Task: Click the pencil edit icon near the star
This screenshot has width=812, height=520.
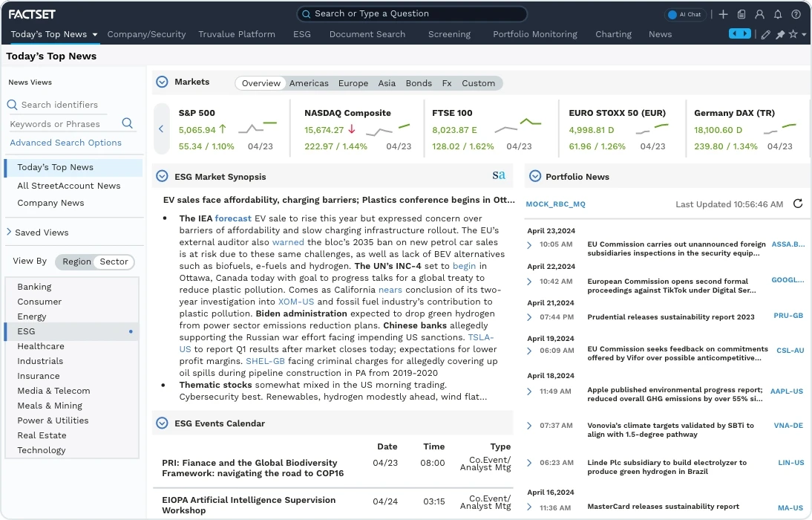Action: [765, 33]
